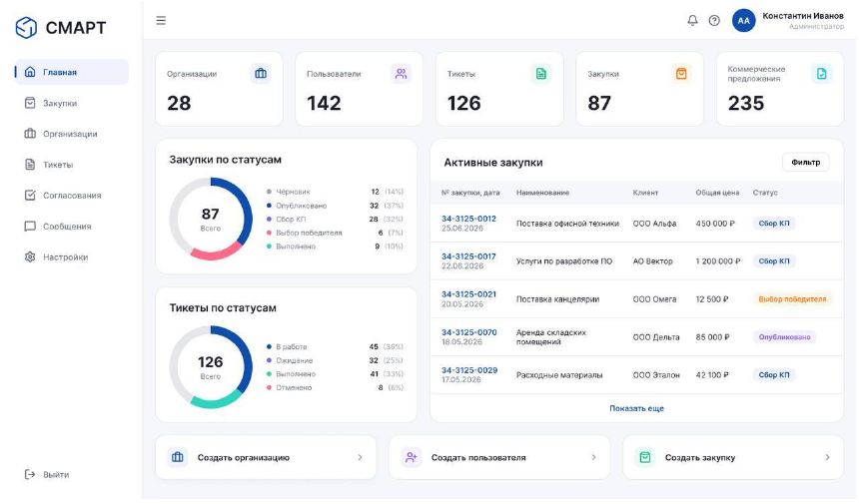Click the Коммерческие предложения value 235

tap(748, 104)
